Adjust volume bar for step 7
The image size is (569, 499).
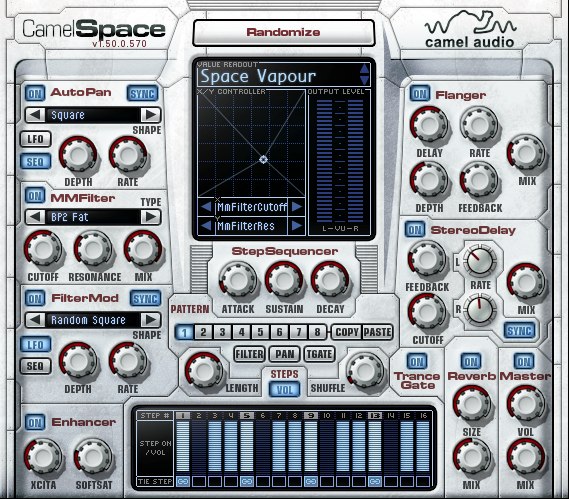point(279,446)
